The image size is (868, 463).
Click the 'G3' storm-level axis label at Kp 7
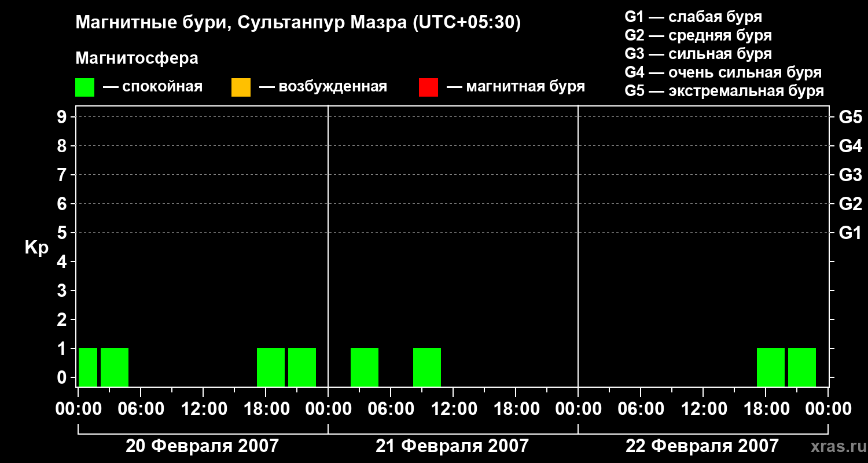[851, 175]
